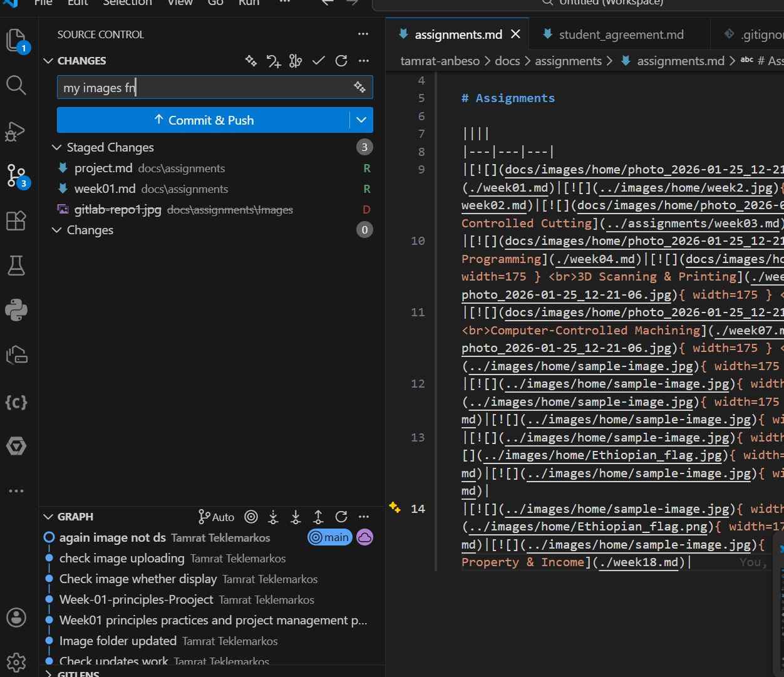Open Run and Debug view icon

tap(16, 131)
